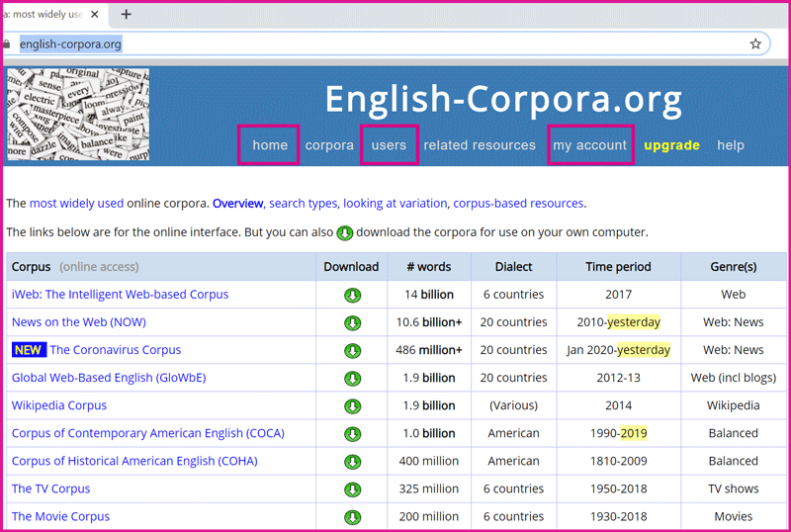Open the Overview link
Screen dimensions: 791x532
(237, 204)
